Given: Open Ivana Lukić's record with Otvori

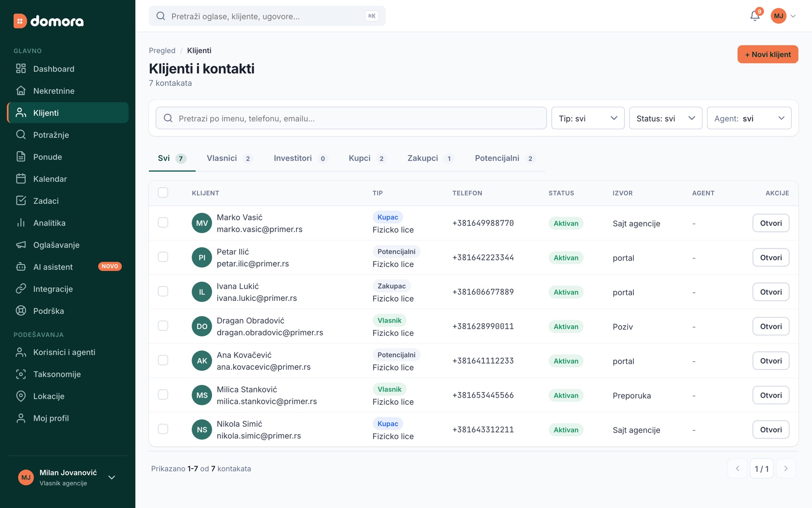Looking at the screenshot, I should (771, 292).
